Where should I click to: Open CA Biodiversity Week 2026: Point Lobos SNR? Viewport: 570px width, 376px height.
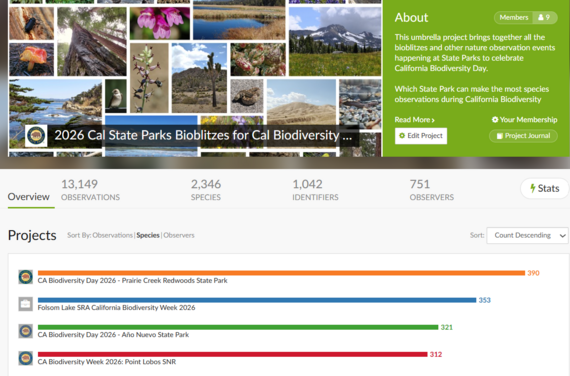(x=107, y=362)
